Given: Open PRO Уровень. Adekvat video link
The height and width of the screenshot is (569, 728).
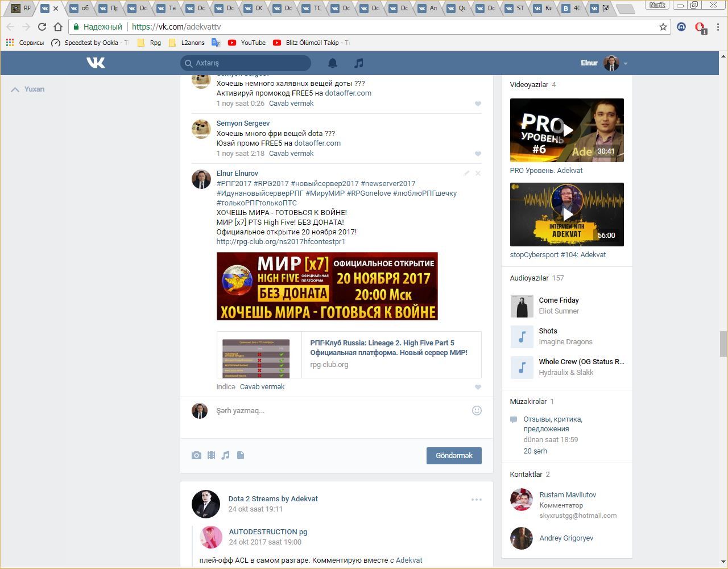Looking at the screenshot, I should point(546,170).
